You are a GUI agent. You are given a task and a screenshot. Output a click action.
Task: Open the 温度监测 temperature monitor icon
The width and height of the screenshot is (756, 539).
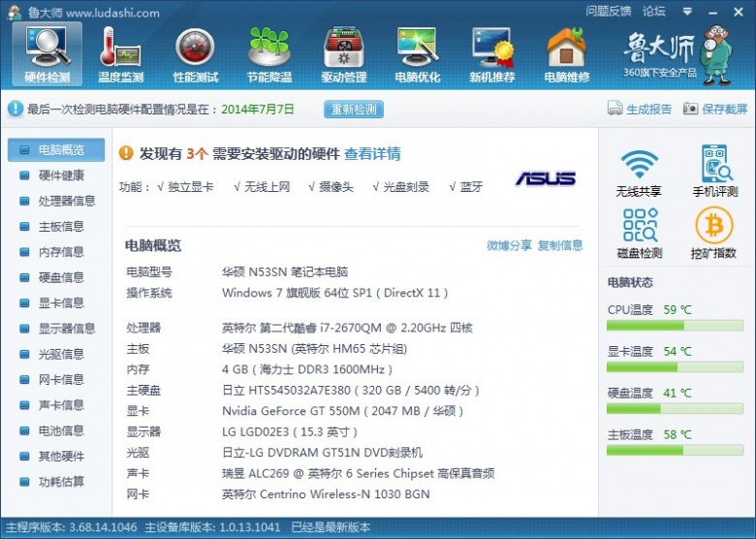(x=120, y=54)
